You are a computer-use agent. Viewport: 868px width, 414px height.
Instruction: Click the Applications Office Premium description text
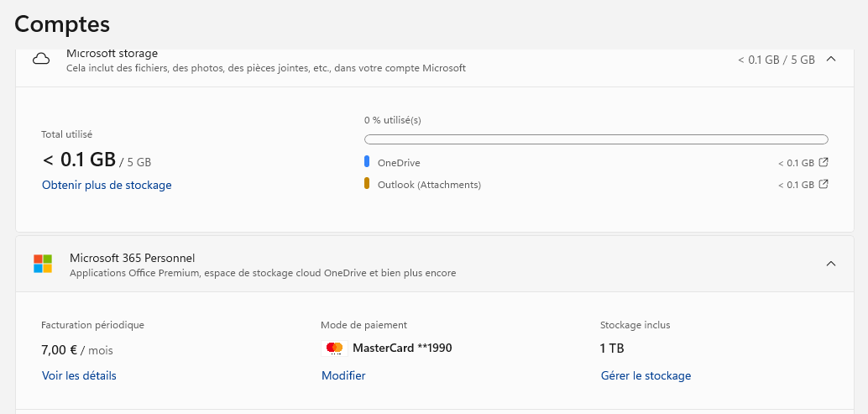(263, 274)
